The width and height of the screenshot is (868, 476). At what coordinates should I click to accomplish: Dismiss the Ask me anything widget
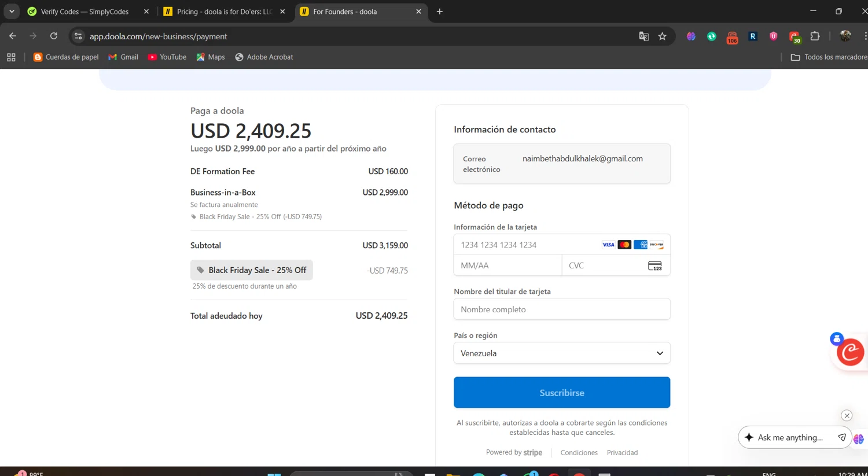(847, 415)
